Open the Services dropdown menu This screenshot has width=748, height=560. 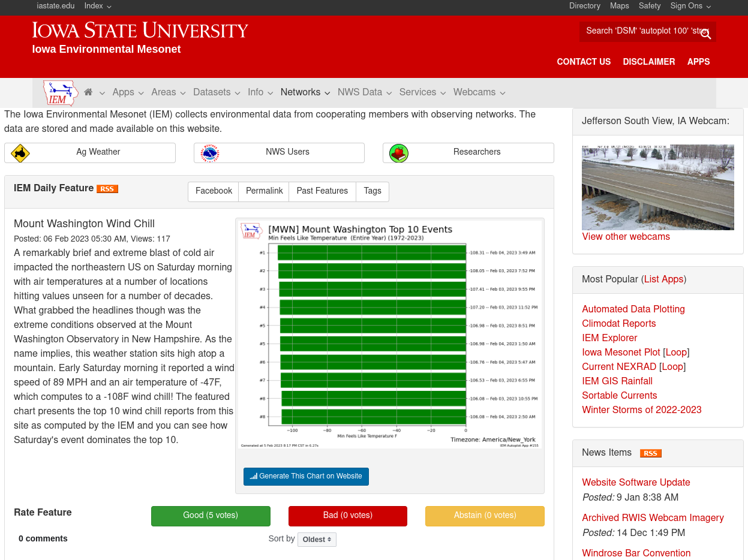click(423, 92)
